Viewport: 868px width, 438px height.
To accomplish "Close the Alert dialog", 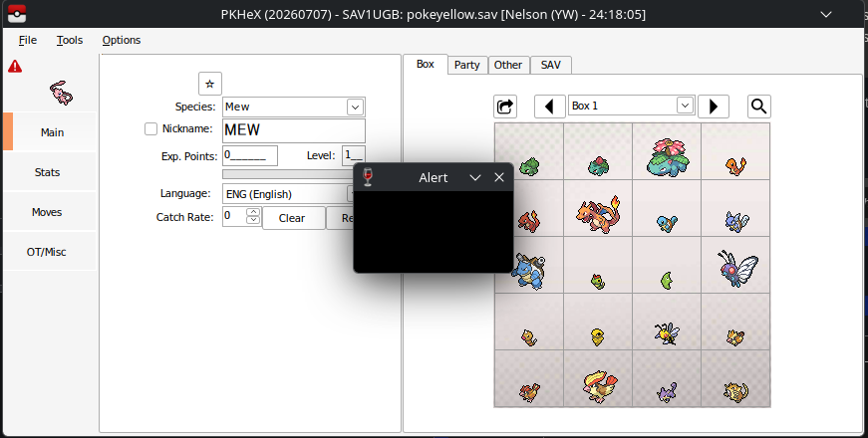I will [x=499, y=177].
